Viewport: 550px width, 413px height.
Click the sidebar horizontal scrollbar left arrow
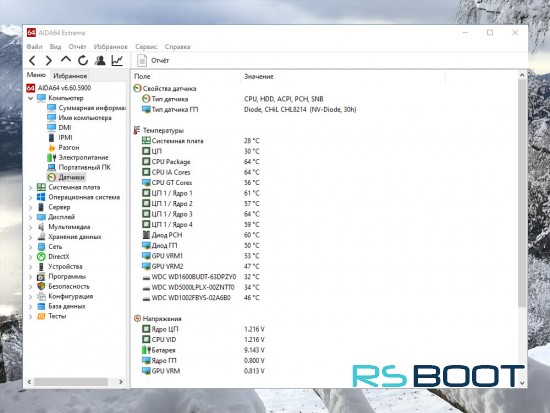pyautogui.click(x=29, y=382)
